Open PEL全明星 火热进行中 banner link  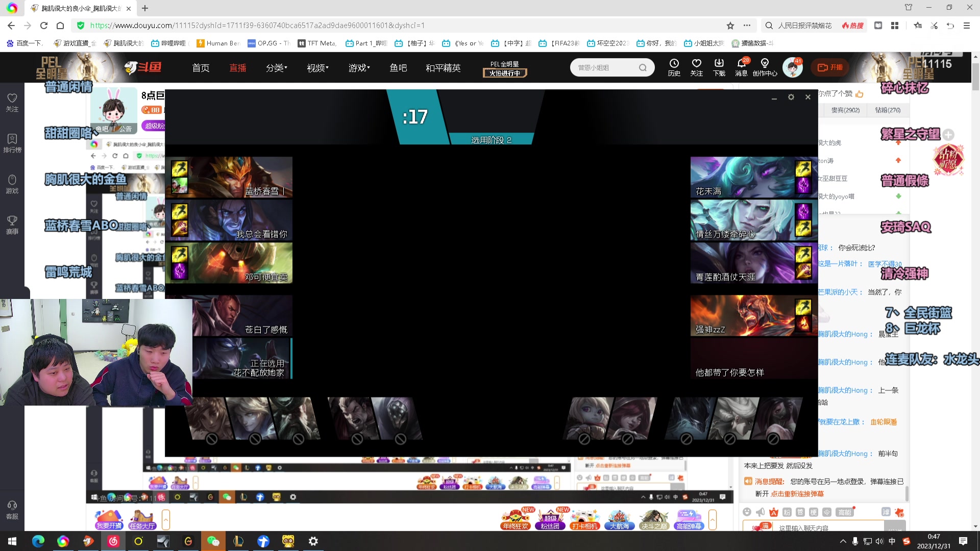point(505,69)
